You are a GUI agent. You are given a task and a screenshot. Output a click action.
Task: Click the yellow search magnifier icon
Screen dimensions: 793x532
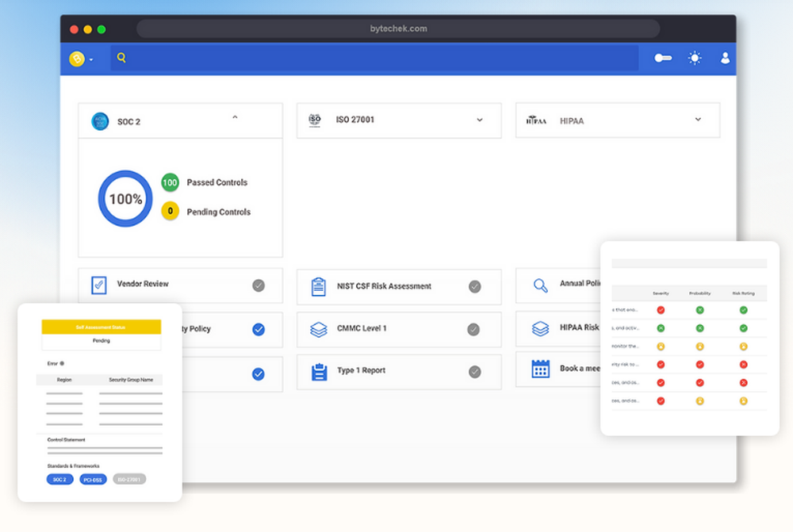coord(121,58)
